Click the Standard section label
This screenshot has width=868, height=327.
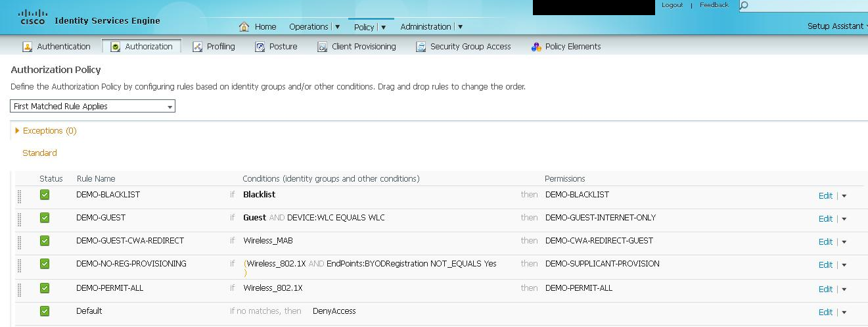(39, 153)
